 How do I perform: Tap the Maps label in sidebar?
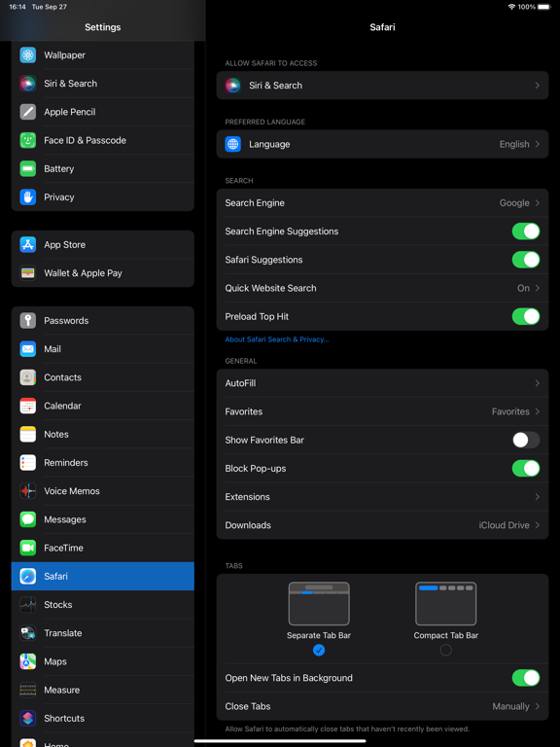55,661
